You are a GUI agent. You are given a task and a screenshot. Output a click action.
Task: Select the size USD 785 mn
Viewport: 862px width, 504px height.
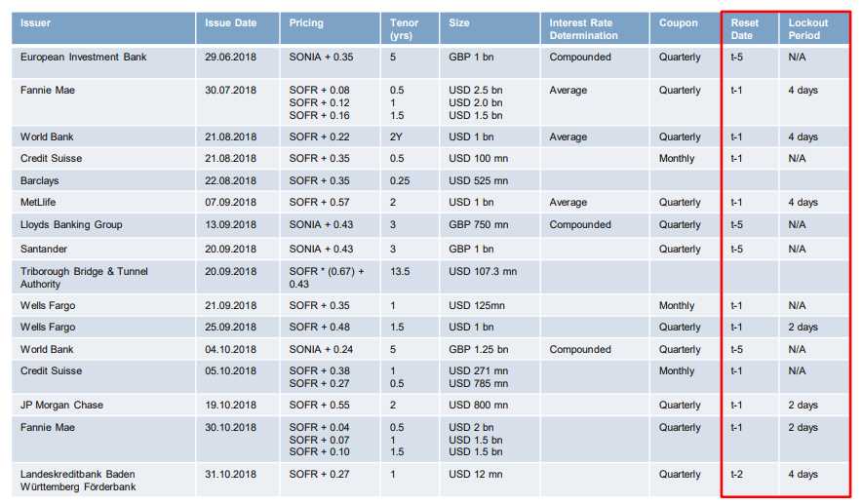click(478, 384)
